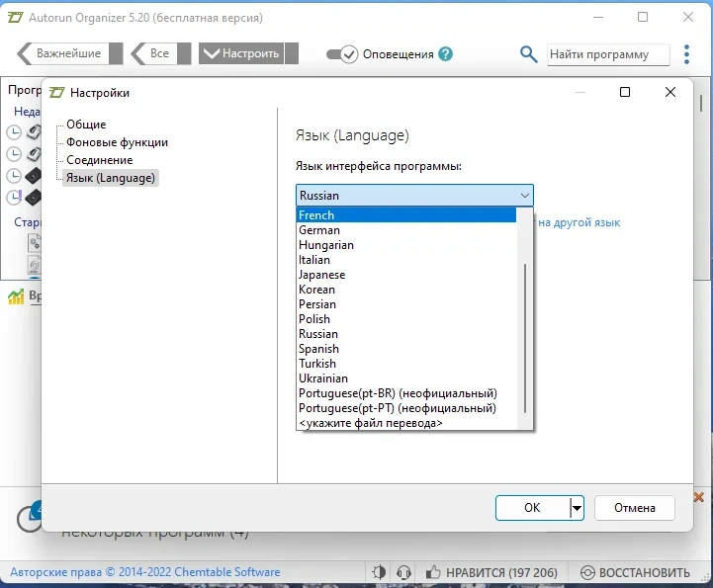Click the headset support icon
This screenshot has width=713, height=588.
click(x=403, y=572)
